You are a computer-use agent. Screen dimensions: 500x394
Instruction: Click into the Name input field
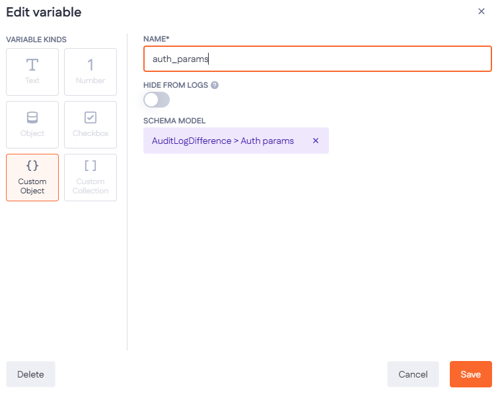[317, 59]
